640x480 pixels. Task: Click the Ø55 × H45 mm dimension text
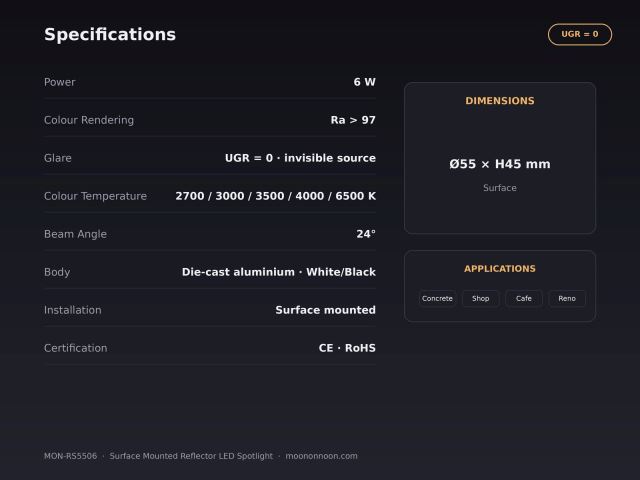[x=500, y=164]
